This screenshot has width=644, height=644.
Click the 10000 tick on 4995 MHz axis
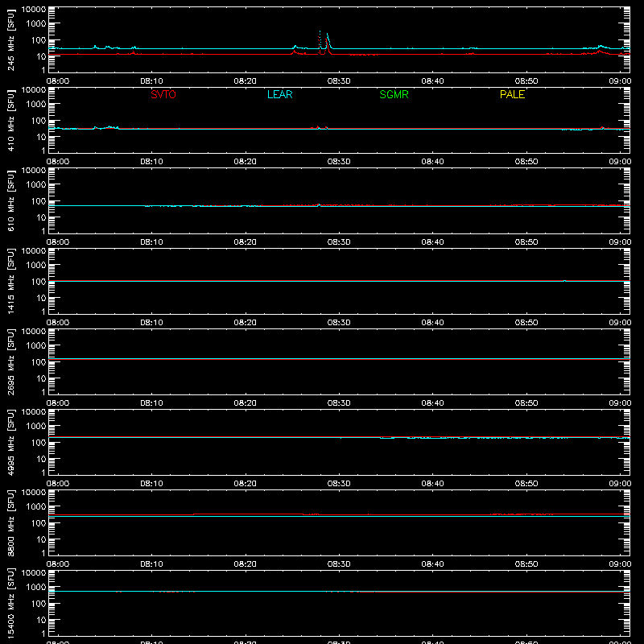34,412
